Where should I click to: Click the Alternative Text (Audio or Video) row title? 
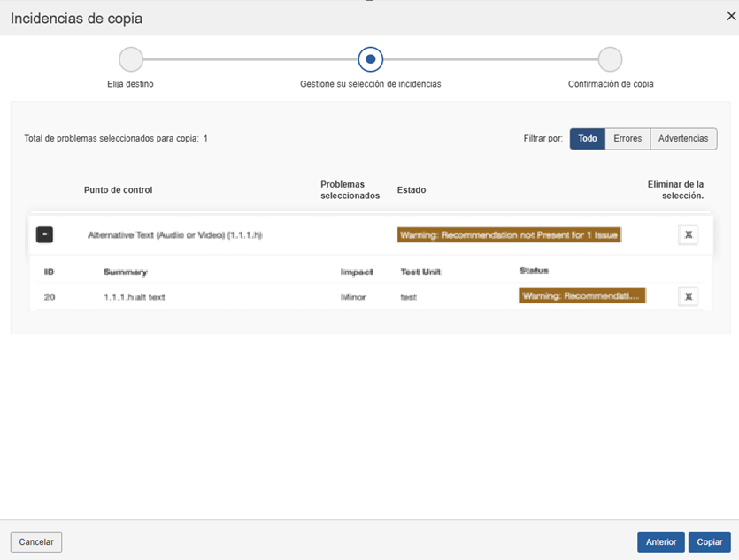point(175,235)
